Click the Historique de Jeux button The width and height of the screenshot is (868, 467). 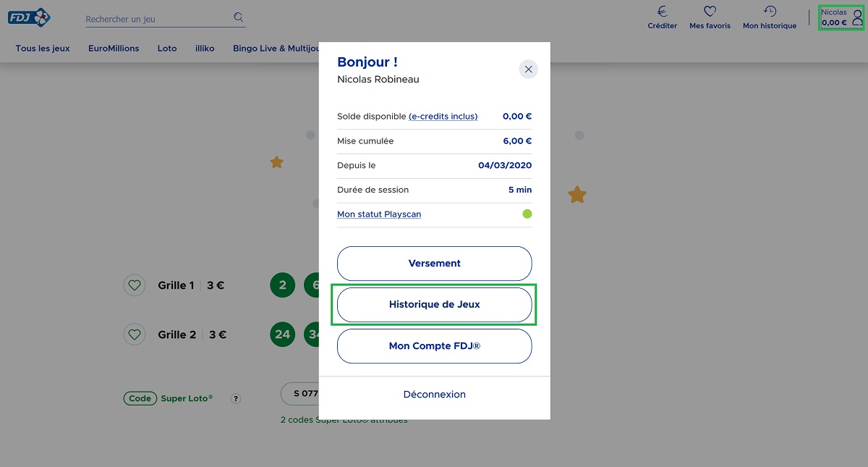tap(435, 305)
